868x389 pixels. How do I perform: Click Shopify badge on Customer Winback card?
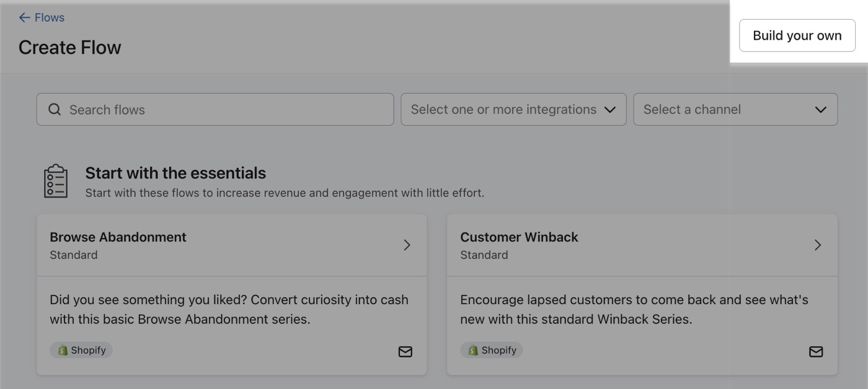(x=492, y=350)
